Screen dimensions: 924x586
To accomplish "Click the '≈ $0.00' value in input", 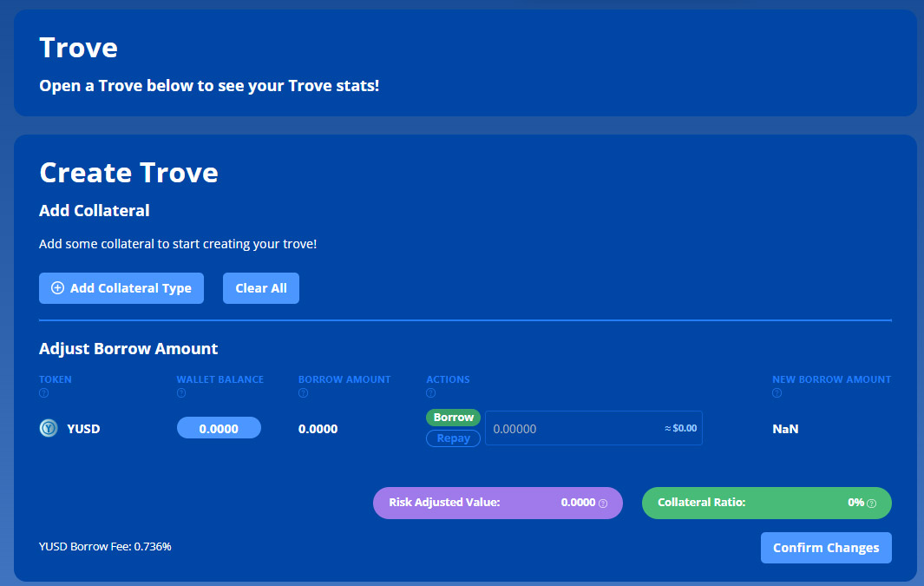I will click(x=680, y=428).
